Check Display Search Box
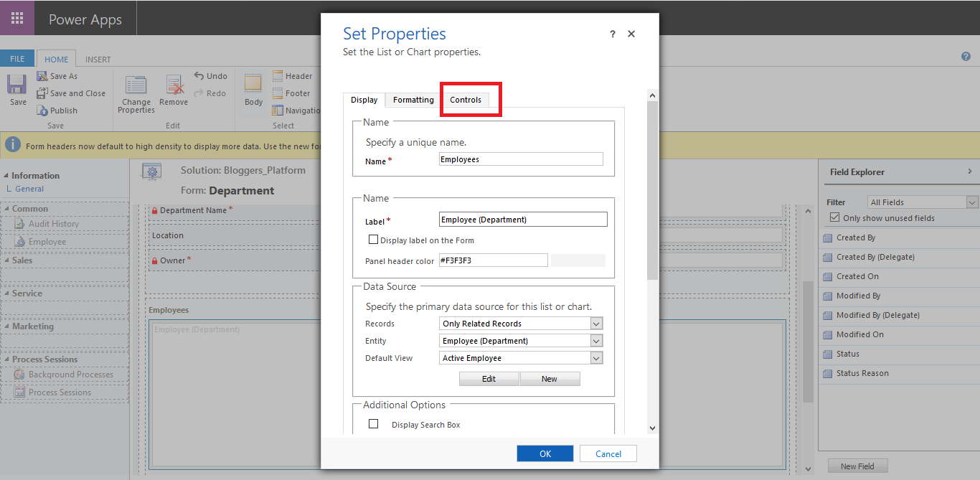Image resolution: width=980 pixels, height=480 pixels. [x=373, y=423]
